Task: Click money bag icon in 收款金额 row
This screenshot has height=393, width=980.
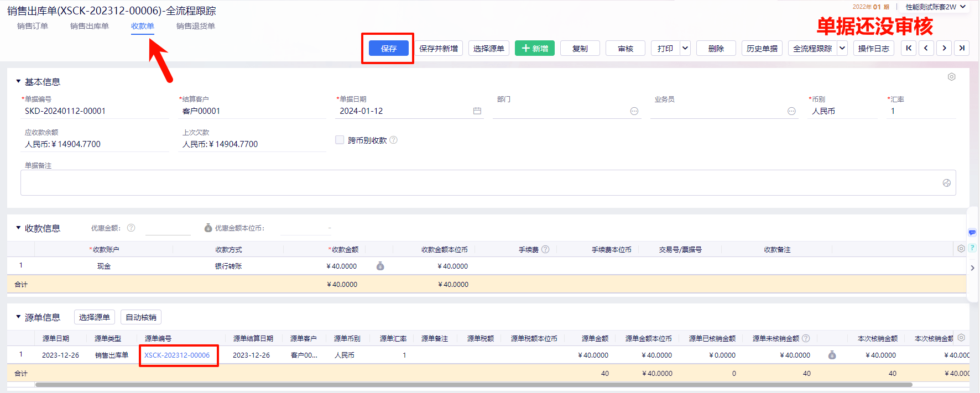Action: [380, 266]
